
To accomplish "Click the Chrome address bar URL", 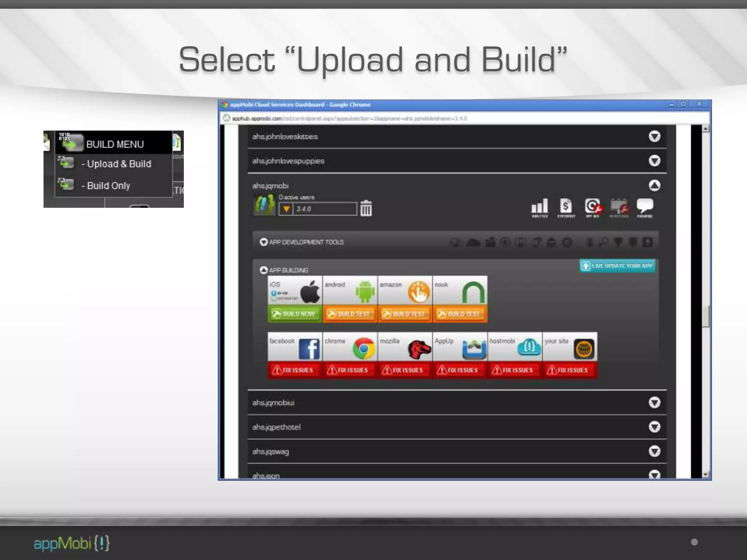I will tap(349, 118).
